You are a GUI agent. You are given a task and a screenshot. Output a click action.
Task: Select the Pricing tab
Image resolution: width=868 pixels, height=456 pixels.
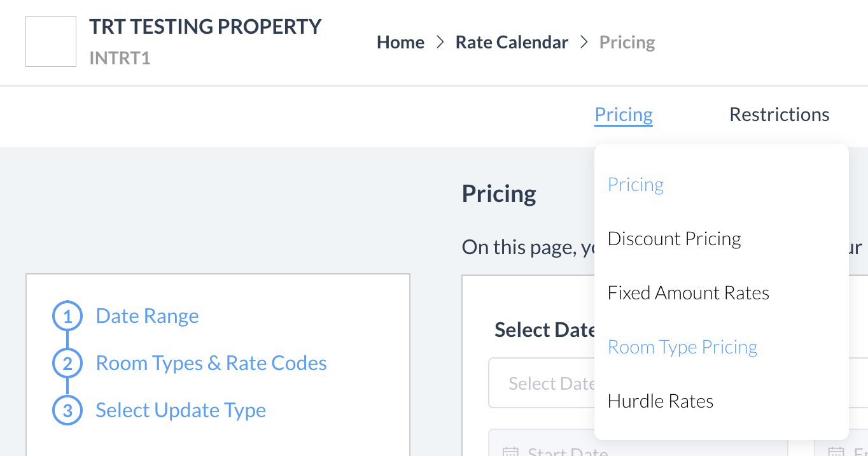pos(623,114)
